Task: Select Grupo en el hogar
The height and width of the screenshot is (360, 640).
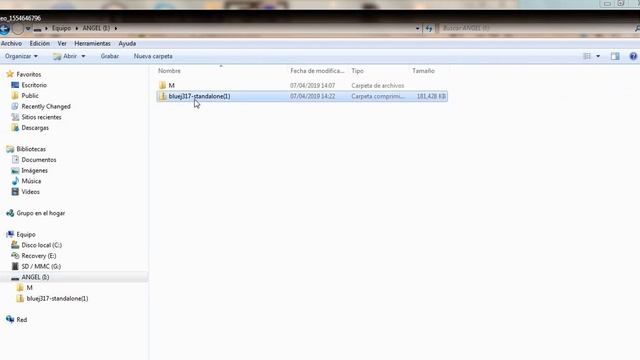Action: coord(36,213)
